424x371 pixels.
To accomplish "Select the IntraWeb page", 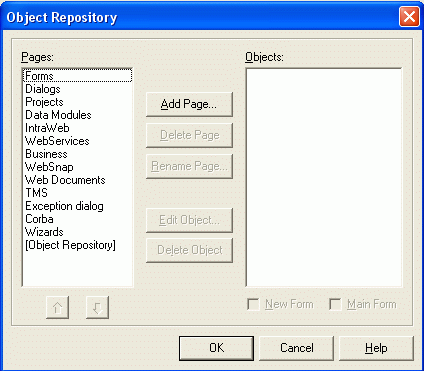I will pyautogui.click(x=77, y=128).
